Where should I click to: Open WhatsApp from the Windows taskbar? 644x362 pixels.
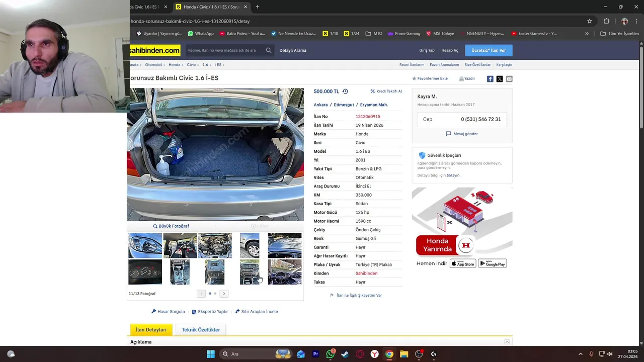pyautogui.click(x=331, y=354)
